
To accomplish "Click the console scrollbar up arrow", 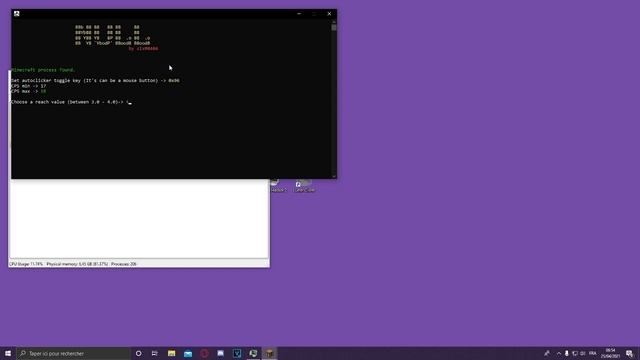I will (334, 21).
